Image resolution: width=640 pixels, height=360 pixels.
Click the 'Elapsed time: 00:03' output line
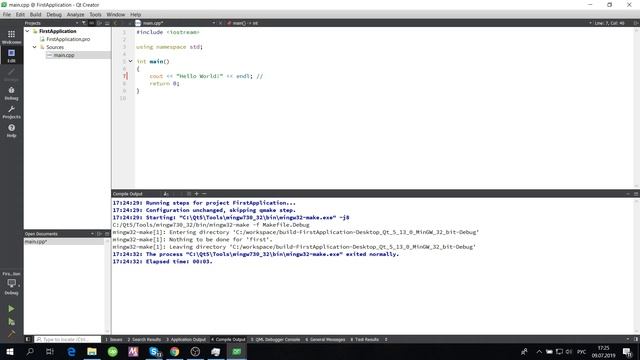(162, 261)
